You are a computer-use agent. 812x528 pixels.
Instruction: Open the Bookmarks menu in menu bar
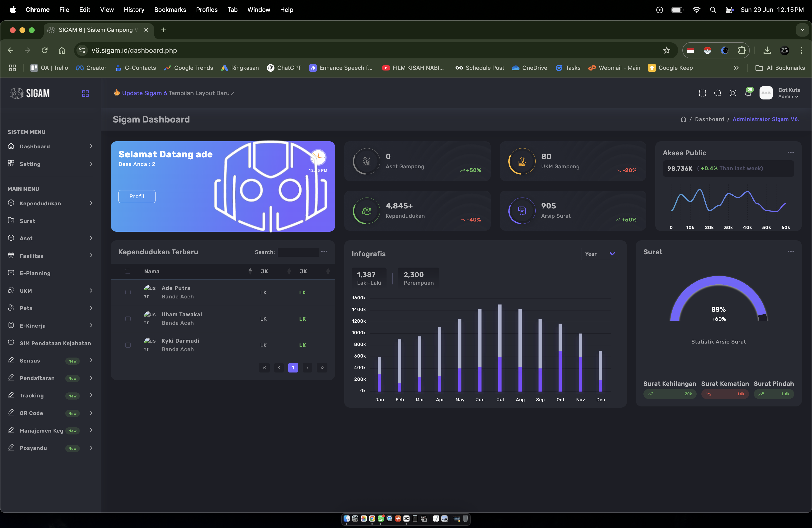point(170,9)
